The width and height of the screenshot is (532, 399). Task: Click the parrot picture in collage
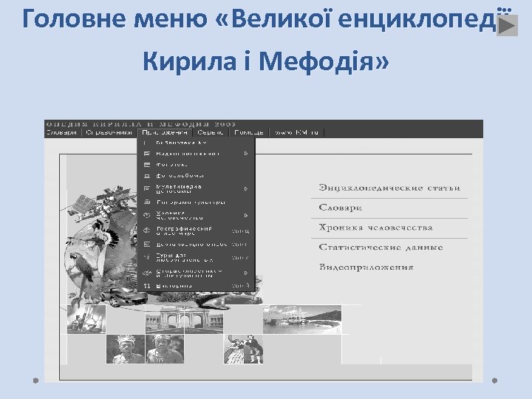[81, 266]
